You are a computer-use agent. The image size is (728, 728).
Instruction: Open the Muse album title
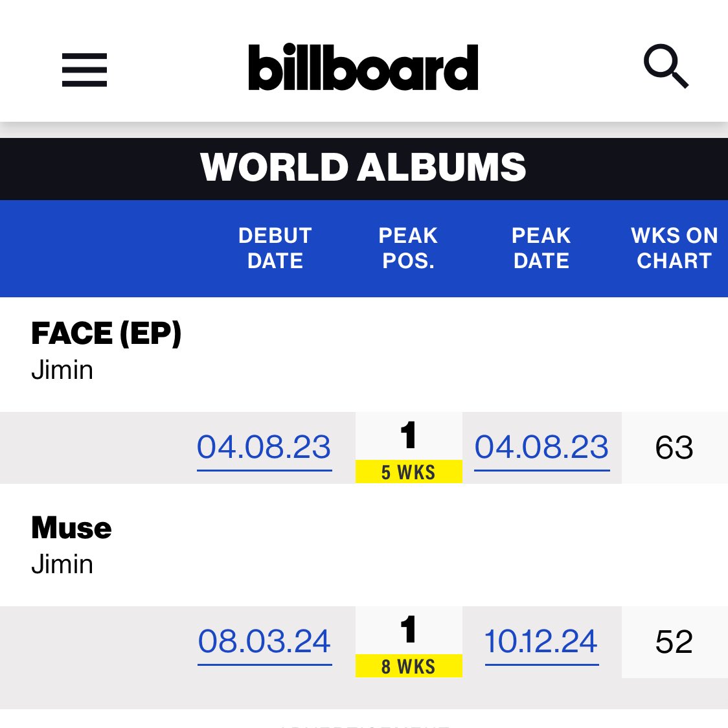(x=71, y=528)
